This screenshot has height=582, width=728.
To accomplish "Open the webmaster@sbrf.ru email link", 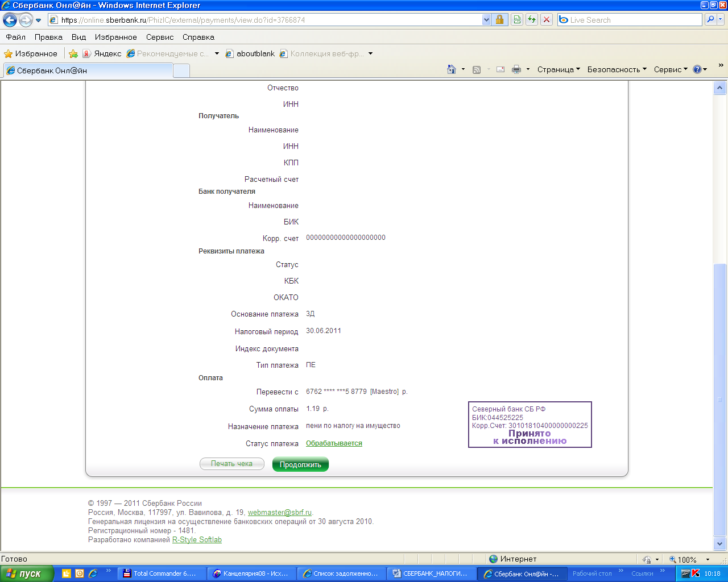I will click(x=280, y=512).
